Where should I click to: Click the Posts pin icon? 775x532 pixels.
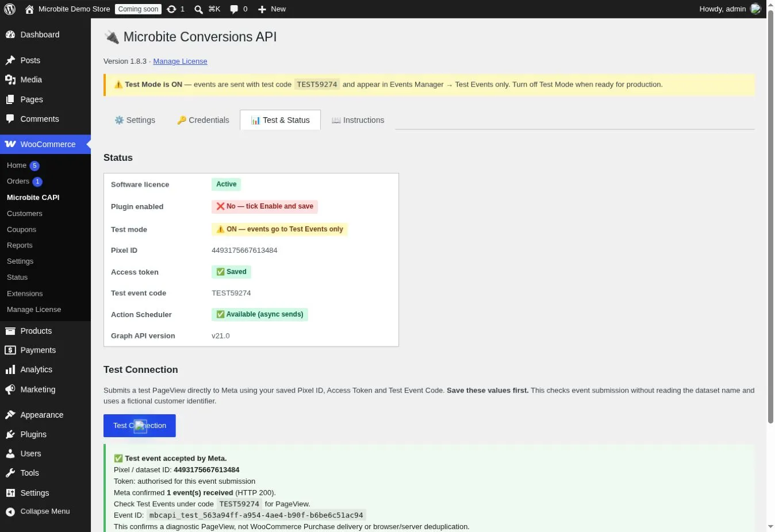pyautogui.click(x=10, y=60)
